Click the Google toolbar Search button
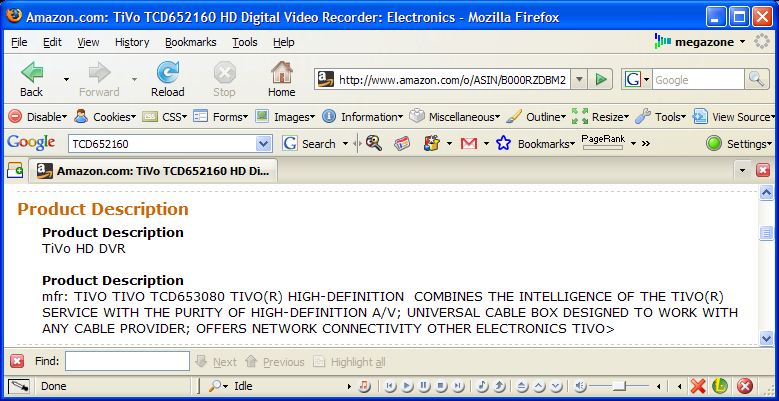 [x=309, y=143]
